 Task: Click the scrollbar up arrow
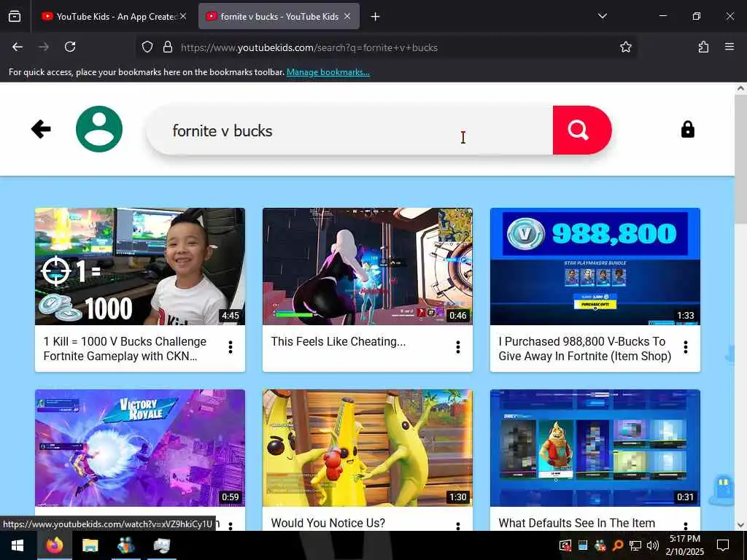pyautogui.click(x=740, y=88)
